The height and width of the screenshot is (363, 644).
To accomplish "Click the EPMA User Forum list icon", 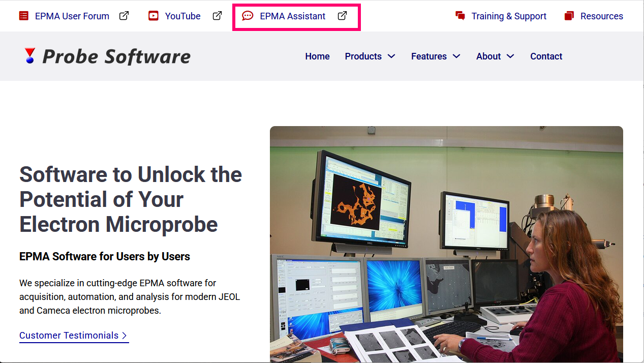I will (x=24, y=16).
